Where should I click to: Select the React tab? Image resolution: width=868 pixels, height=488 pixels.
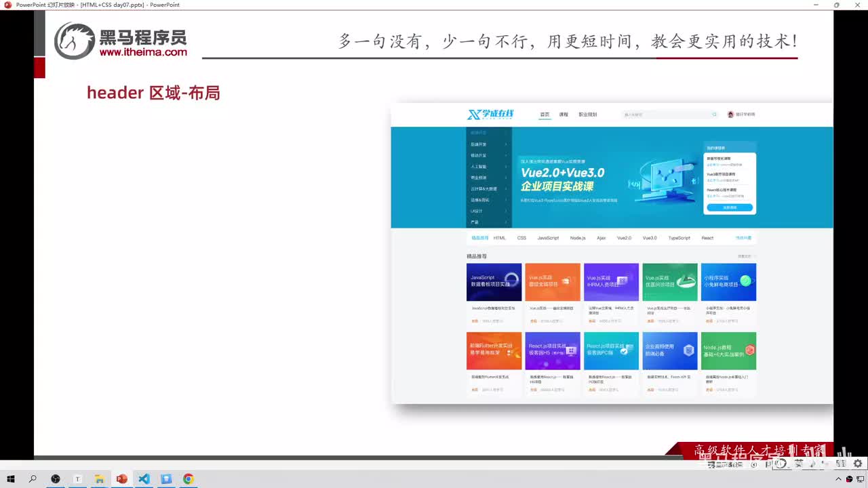click(707, 238)
